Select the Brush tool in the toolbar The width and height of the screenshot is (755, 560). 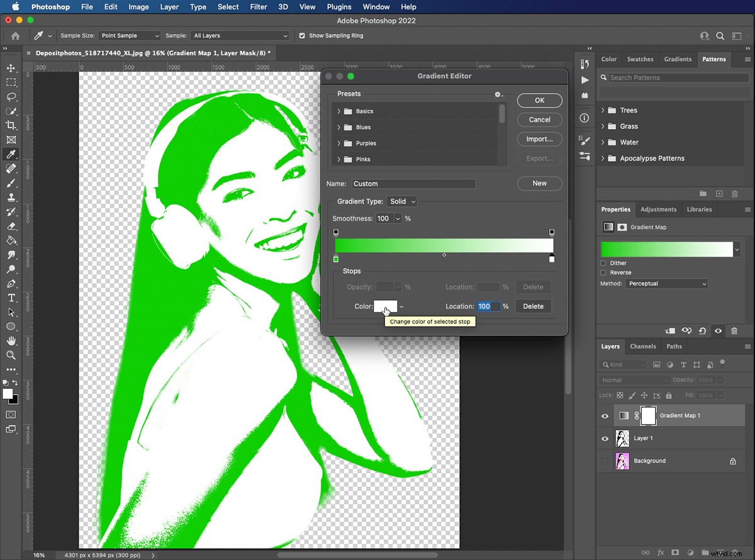pyautogui.click(x=11, y=182)
